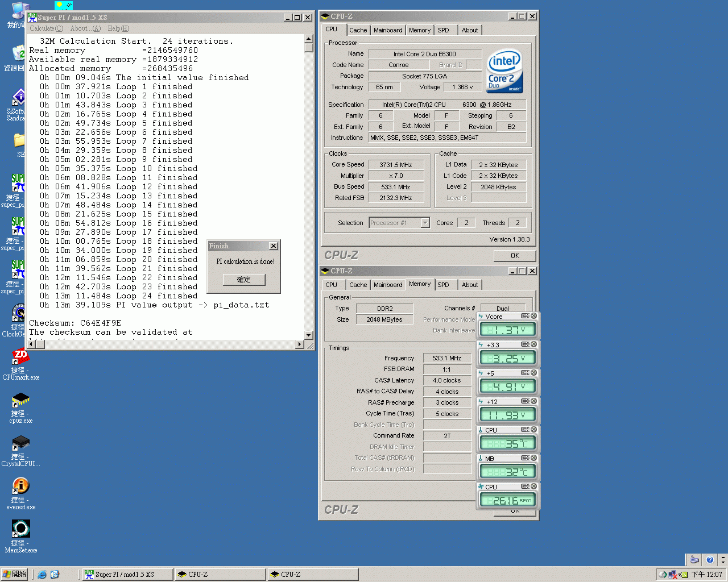Screen dimensions: 728x582
Task: Switch to Mainboard tab in upper CPU-Z
Action: point(388,30)
